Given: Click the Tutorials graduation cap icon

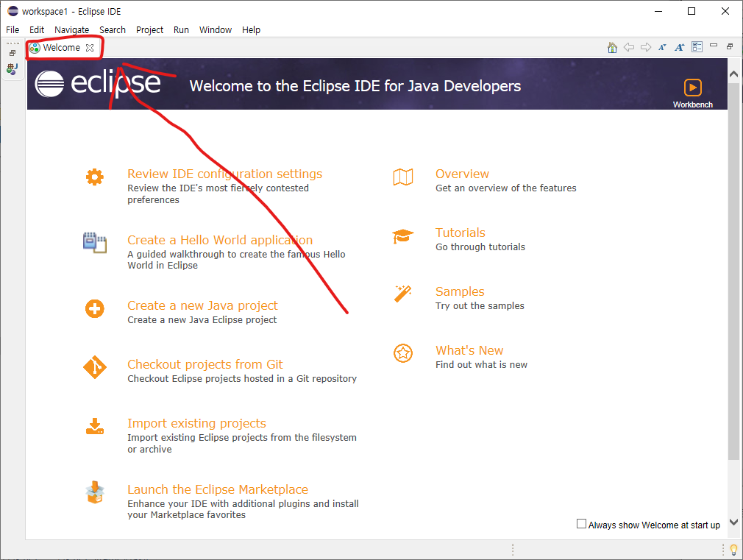Looking at the screenshot, I should click(403, 235).
